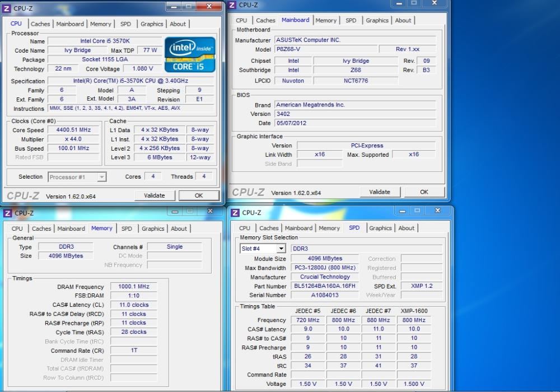Click the DRAM Frequency value 1000.1 MHz
Image resolution: width=560 pixels, height=392 pixels.
click(x=134, y=287)
